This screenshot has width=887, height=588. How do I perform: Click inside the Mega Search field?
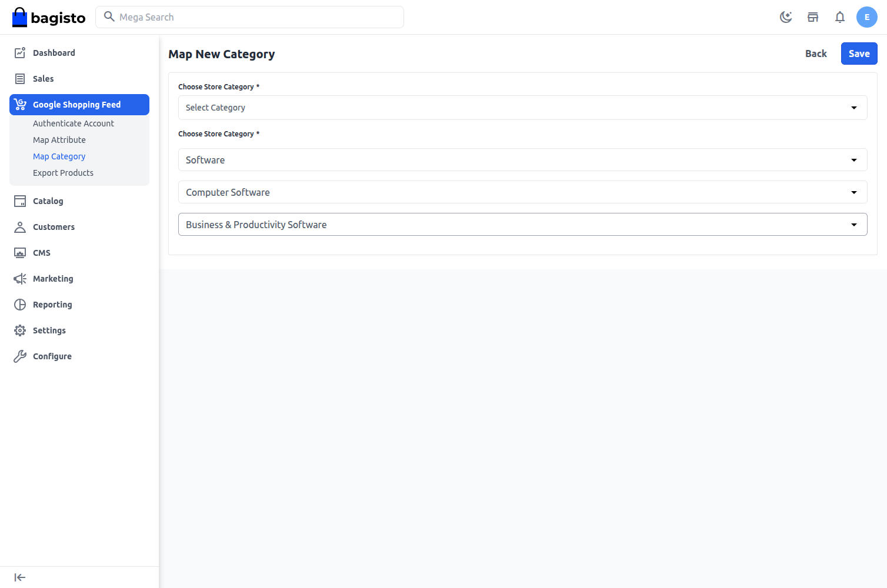pos(249,17)
